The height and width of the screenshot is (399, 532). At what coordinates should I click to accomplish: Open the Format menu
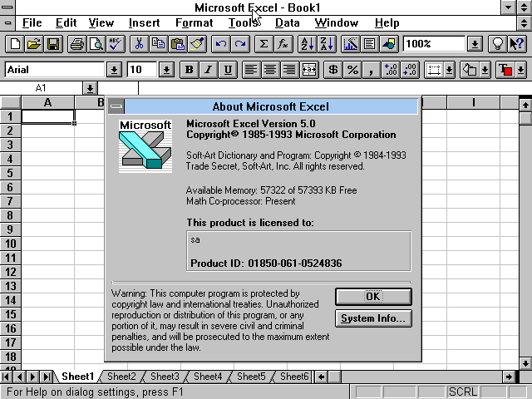point(194,22)
